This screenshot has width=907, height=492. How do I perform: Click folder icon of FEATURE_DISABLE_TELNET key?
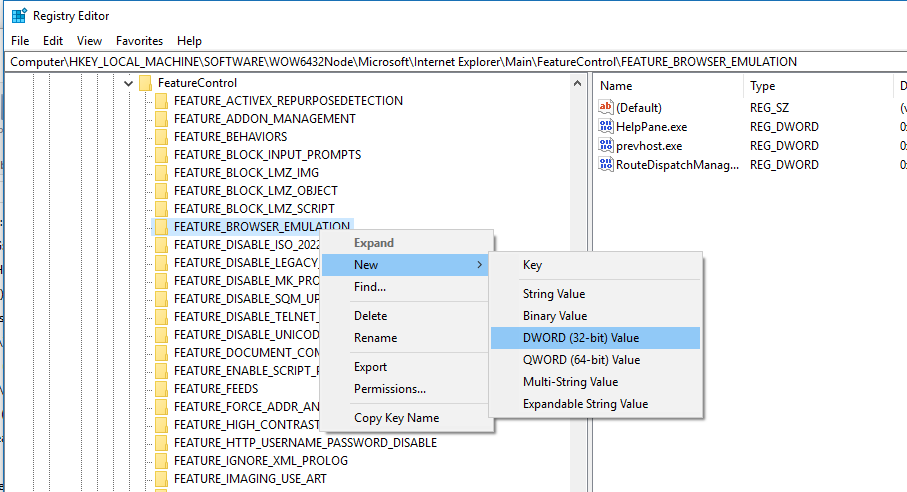coord(161,316)
